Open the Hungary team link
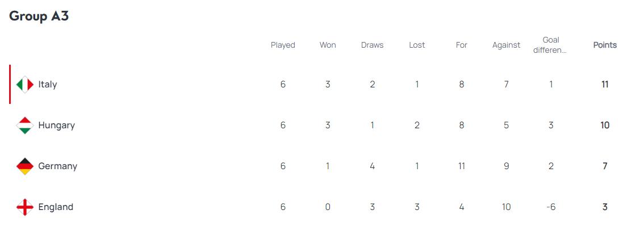This screenshot has height=235, width=644. pyautogui.click(x=56, y=125)
